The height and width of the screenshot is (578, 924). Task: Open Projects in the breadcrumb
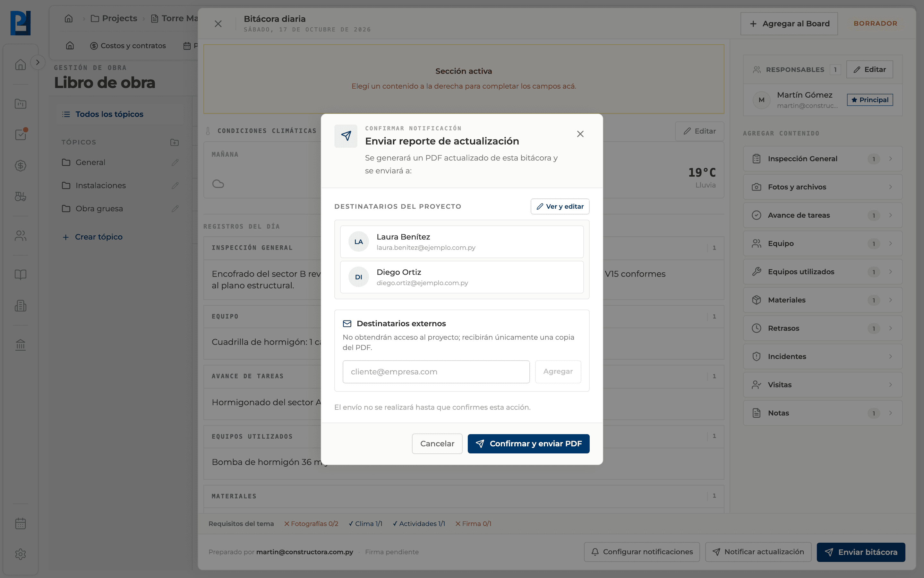[114, 18]
